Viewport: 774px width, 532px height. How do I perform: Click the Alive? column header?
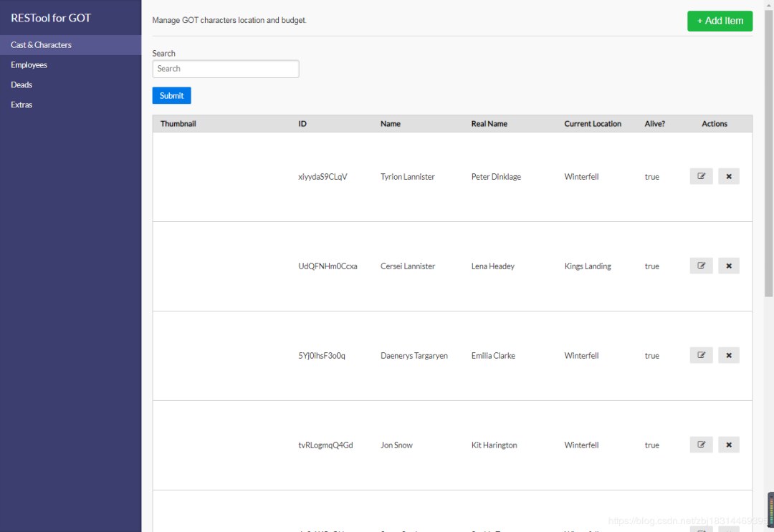point(654,124)
